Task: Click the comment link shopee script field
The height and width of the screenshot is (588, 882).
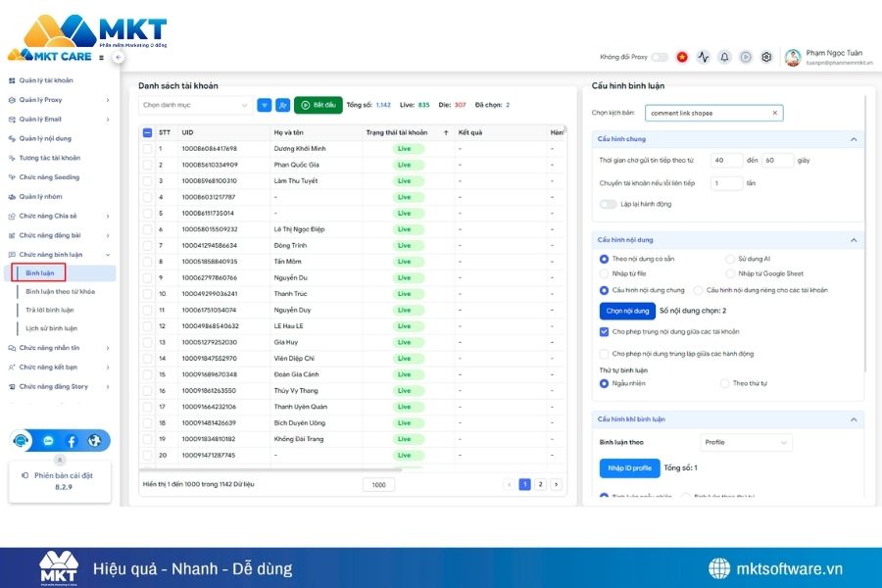Action: [708, 113]
